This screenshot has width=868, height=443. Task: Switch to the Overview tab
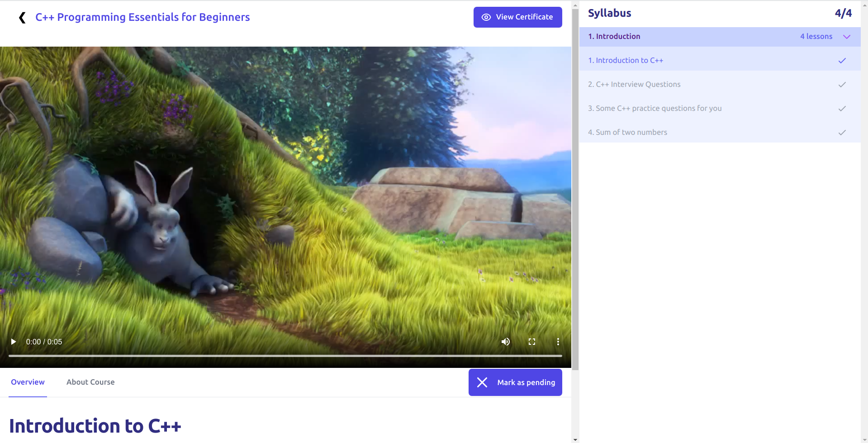pyautogui.click(x=28, y=382)
